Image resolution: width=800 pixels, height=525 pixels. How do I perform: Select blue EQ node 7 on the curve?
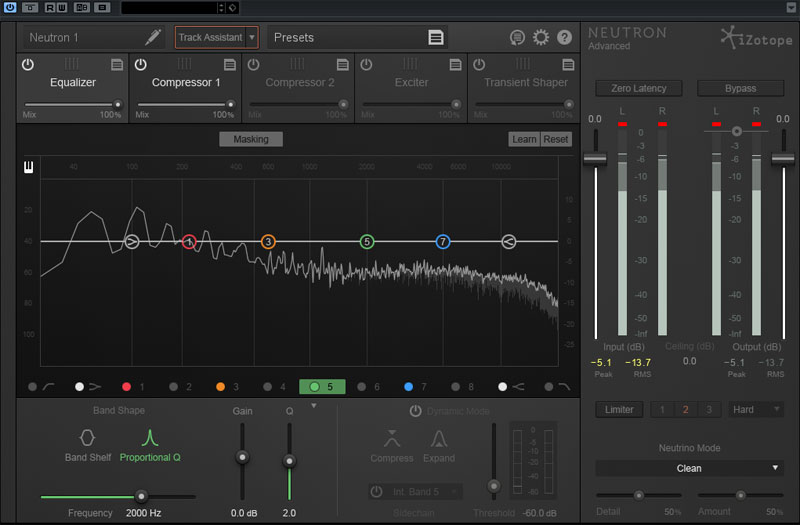[442, 241]
